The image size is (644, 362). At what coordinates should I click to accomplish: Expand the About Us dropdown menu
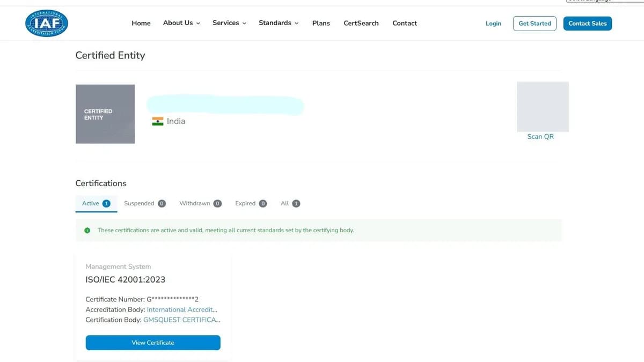pos(181,23)
